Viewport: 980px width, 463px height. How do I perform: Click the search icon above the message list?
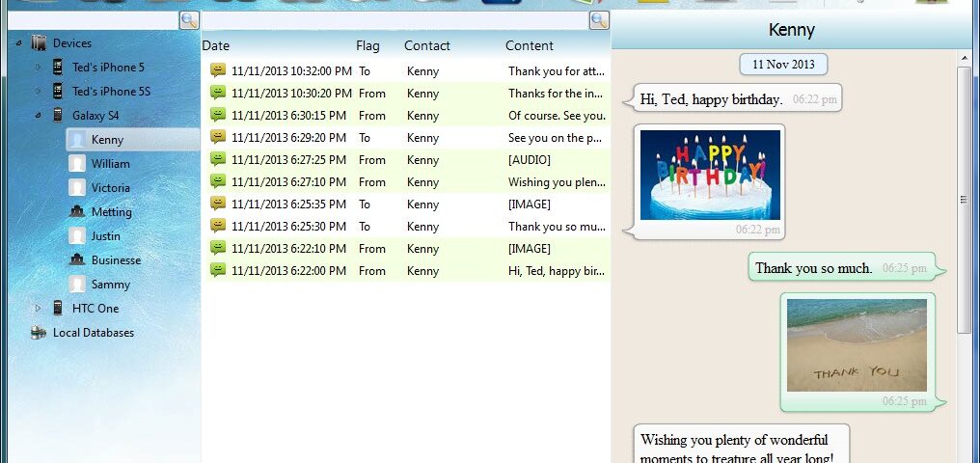599,19
